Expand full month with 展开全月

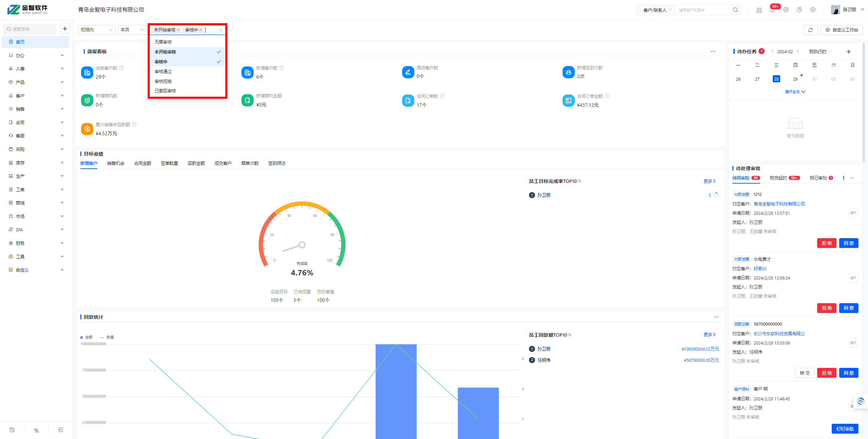[x=795, y=92]
